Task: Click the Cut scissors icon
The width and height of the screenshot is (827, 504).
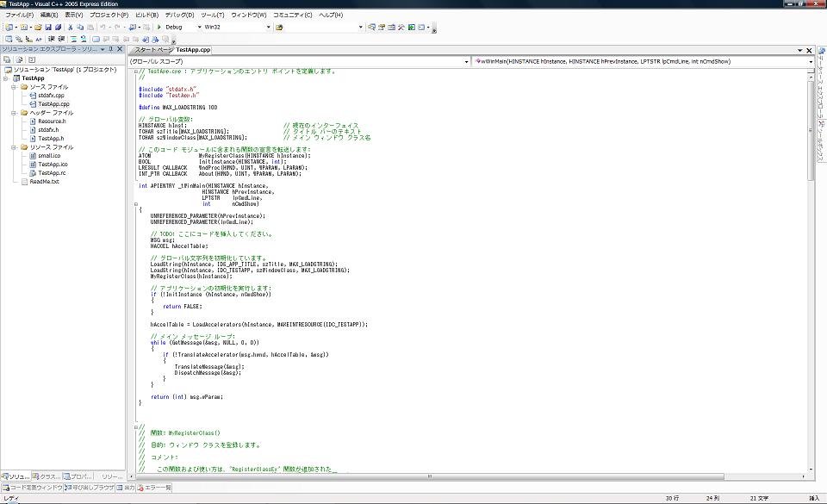Action: pyautogui.click(x=71, y=27)
